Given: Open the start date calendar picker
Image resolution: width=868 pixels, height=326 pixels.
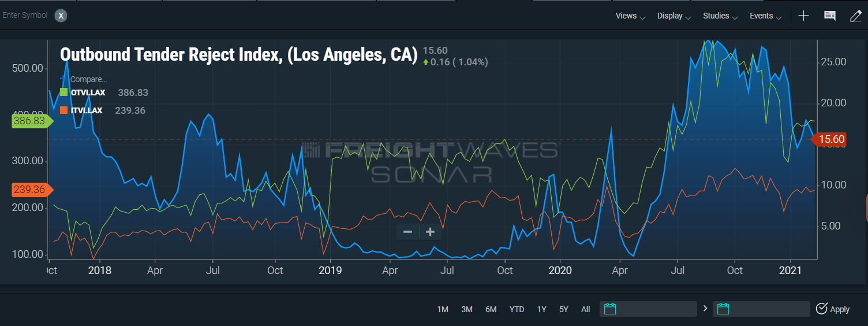Looking at the screenshot, I should [x=610, y=309].
